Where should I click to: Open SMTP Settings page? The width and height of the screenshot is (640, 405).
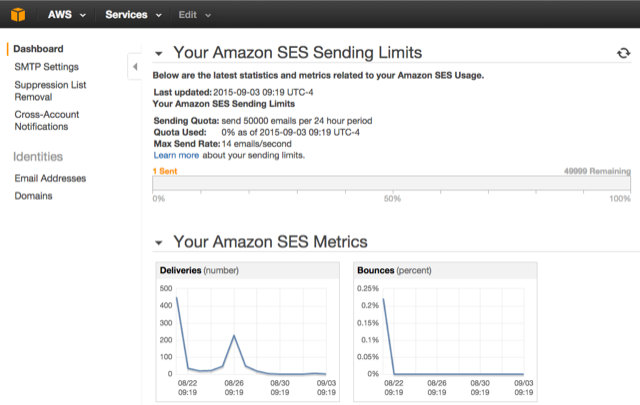pyautogui.click(x=47, y=67)
